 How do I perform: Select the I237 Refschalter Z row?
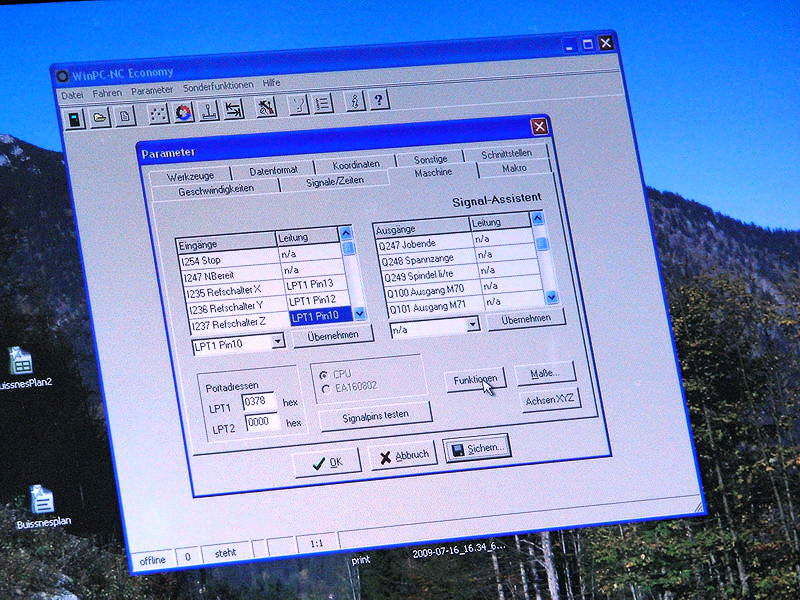point(271,320)
